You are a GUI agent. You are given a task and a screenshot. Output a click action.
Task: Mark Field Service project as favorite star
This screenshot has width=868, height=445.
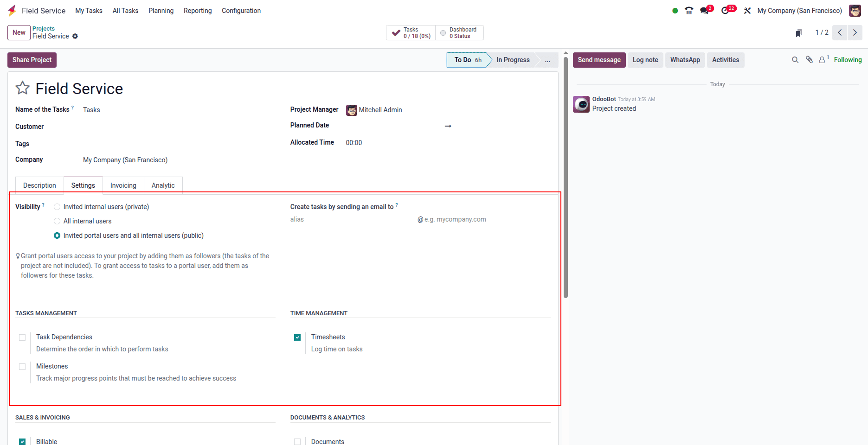pos(23,88)
